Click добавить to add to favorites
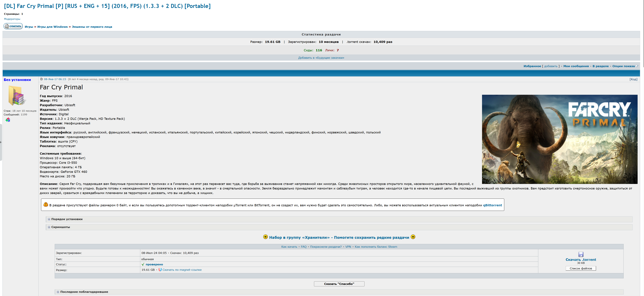Screen dimensions: 644x296 point(551,66)
